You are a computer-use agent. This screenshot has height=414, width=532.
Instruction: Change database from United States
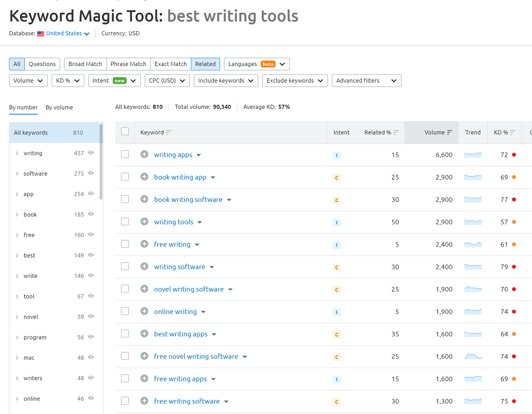click(x=67, y=34)
